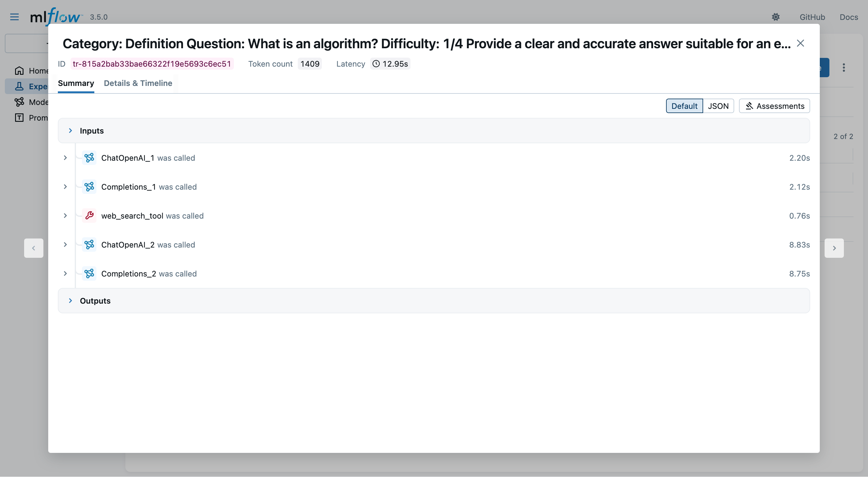Toggle the theme switcher sun icon
The height and width of the screenshot is (477, 868).
776,17
